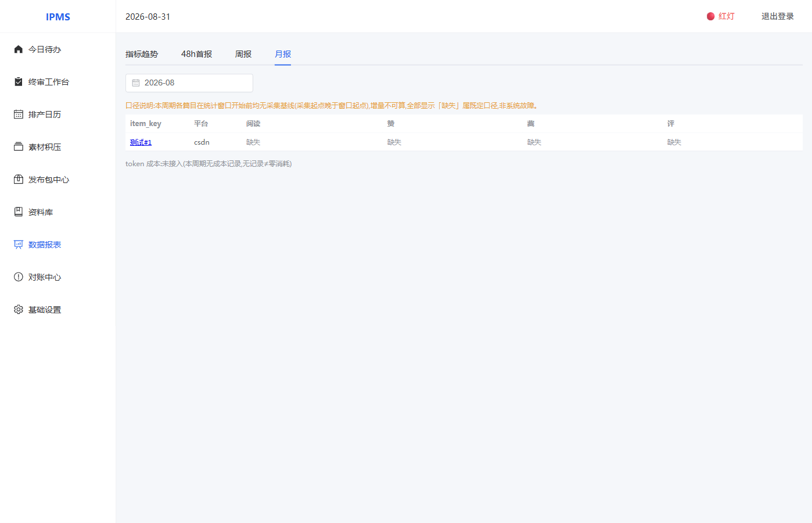Click the 退出登录 button

(778, 16)
